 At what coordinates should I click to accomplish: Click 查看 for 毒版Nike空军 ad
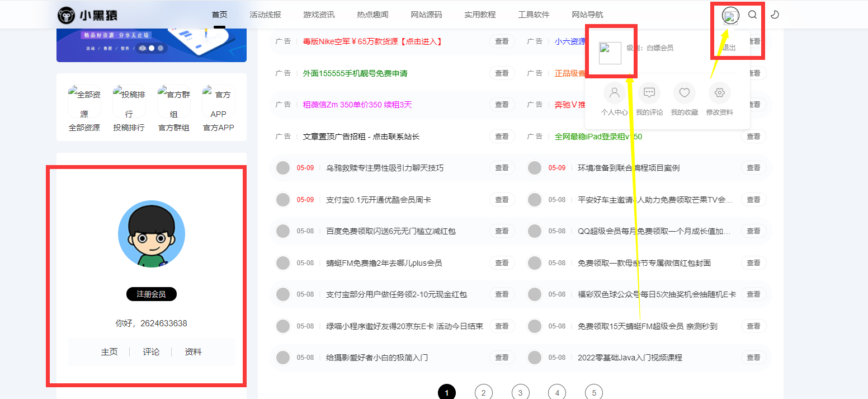[x=502, y=41]
